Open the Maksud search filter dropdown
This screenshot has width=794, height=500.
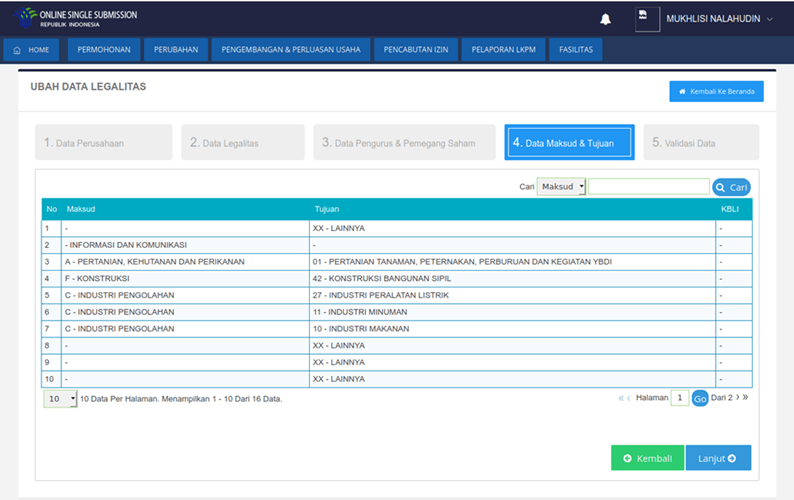[561, 186]
